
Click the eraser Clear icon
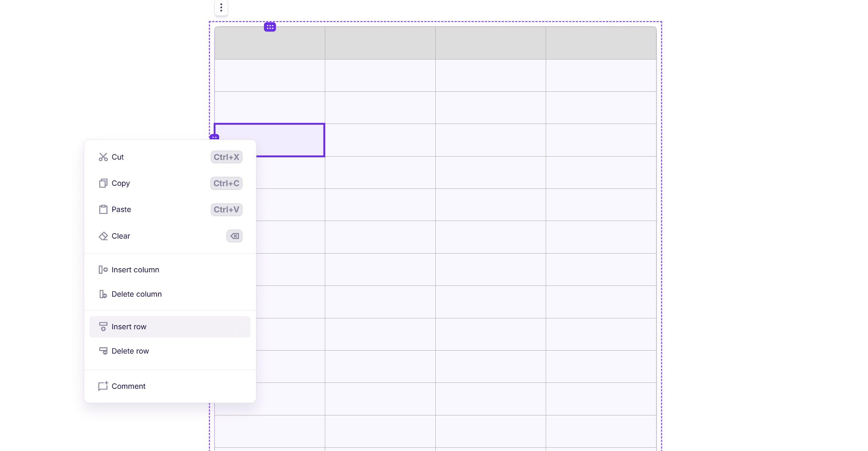(x=103, y=236)
